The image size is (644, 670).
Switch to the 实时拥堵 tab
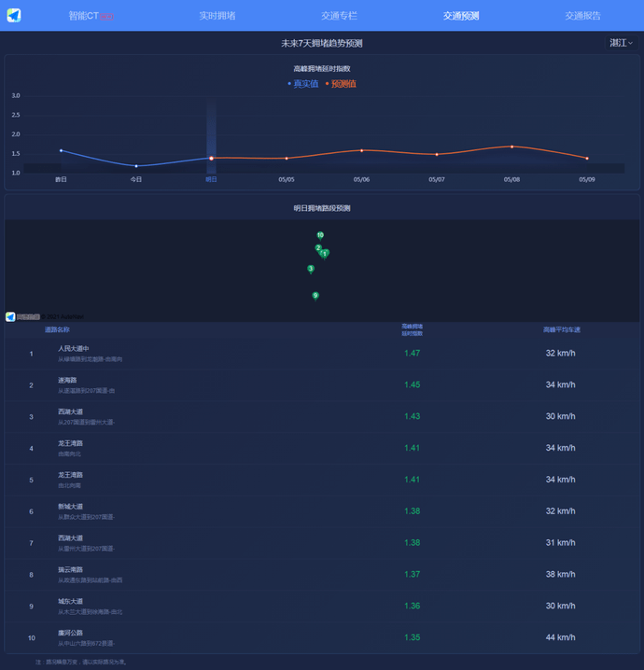(x=217, y=16)
